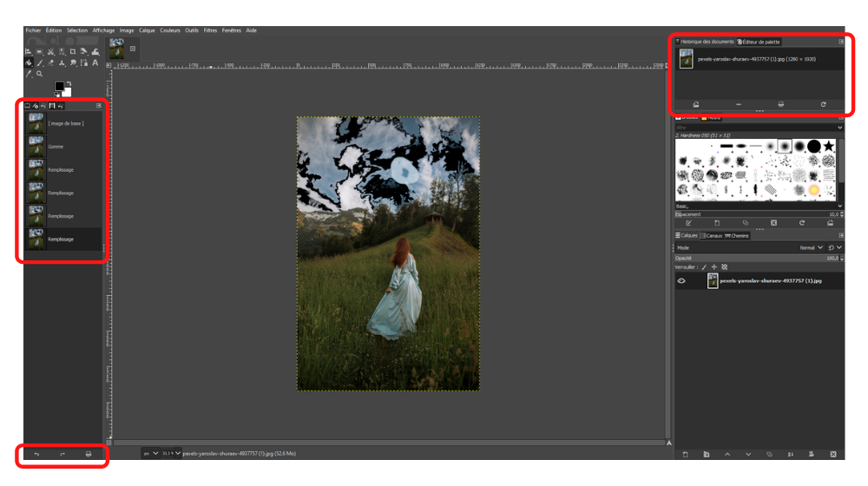Select the Eraser tool
This screenshot has width=868, height=486.
[x=51, y=62]
